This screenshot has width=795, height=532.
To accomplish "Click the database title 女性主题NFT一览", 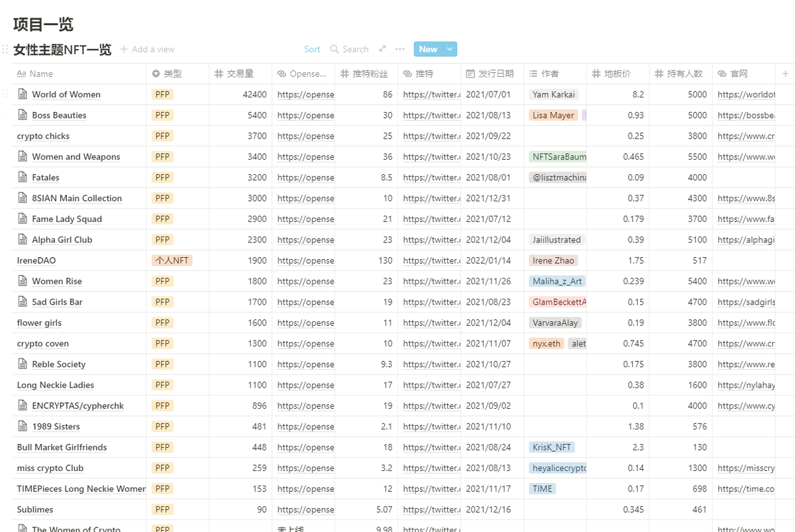I will pyautogui.click(x=62, y=49).
